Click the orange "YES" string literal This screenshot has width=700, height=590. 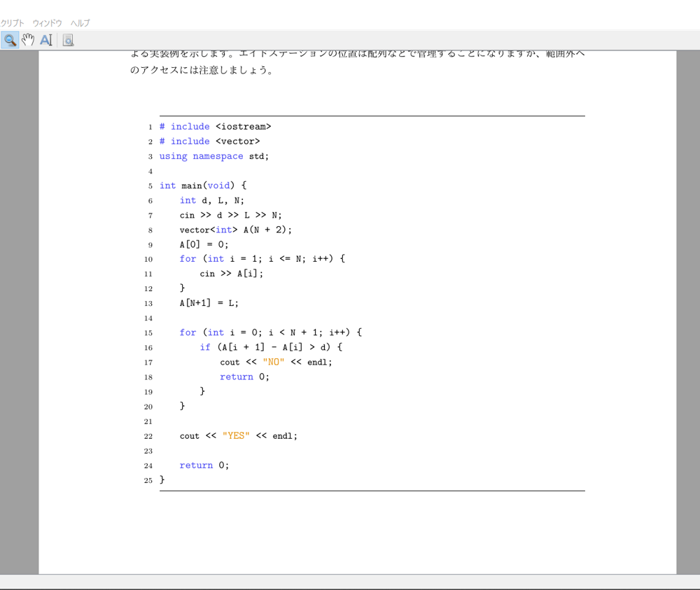pyautogui.click(x=236, y=435)
